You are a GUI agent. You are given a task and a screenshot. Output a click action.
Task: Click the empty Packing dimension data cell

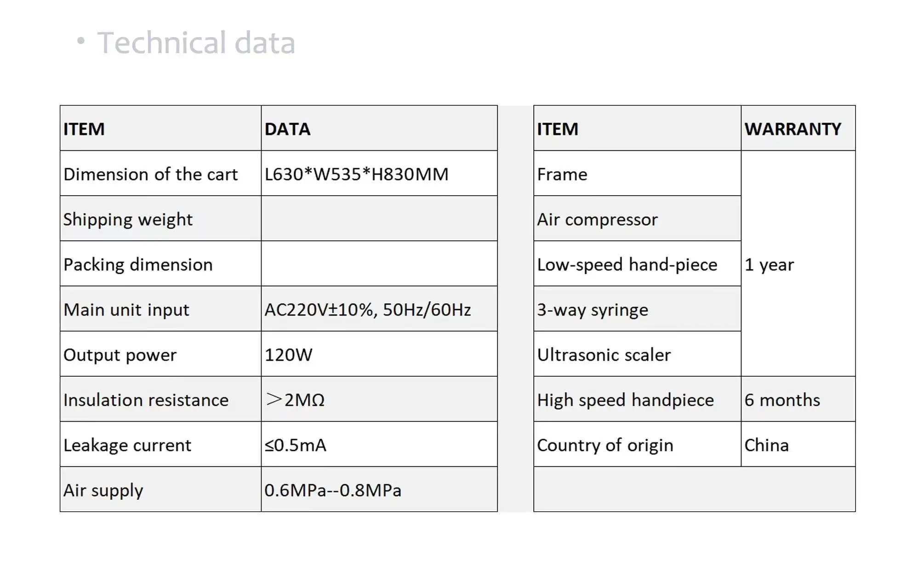tap(379, 264)
